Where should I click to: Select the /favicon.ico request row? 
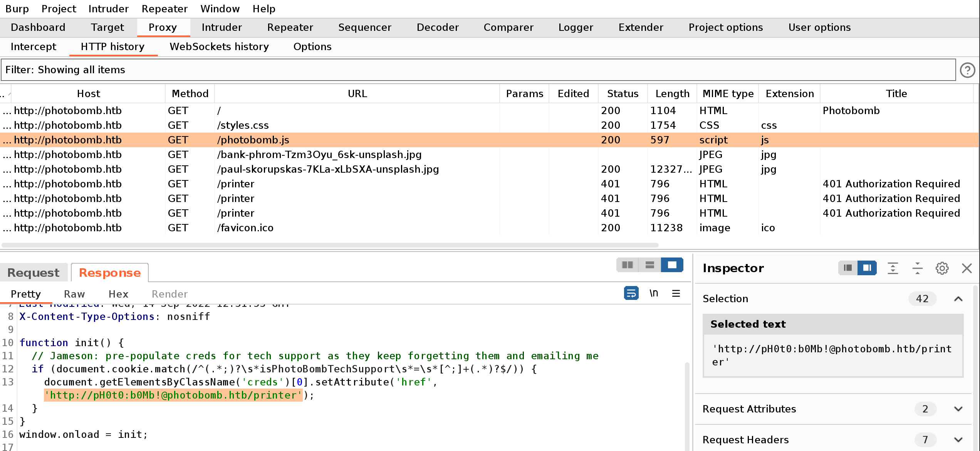(489, 228)
